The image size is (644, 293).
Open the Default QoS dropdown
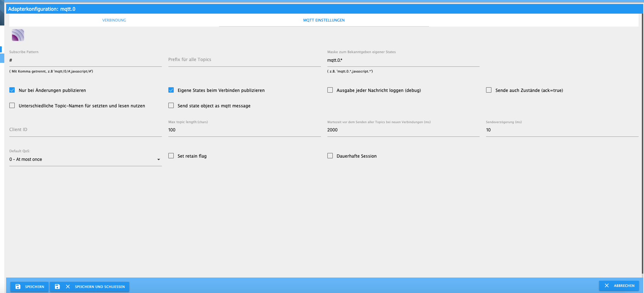point(85,159)
